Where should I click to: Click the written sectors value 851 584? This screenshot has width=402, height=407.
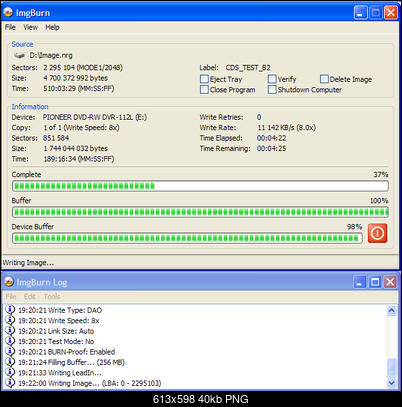point(56,138)
